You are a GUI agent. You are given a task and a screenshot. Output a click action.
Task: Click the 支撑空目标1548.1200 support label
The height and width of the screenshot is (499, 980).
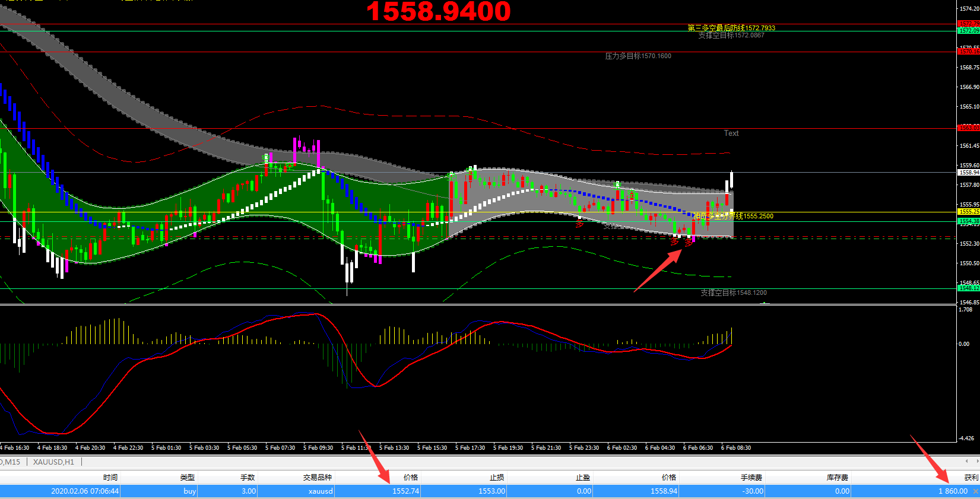click(x=734, y=293)
